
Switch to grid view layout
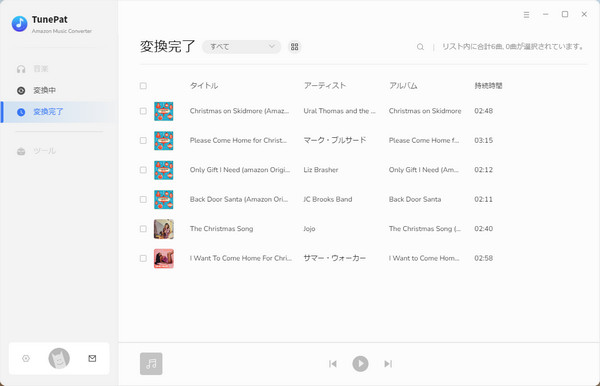pyautogui.click(x=294, y=47)
